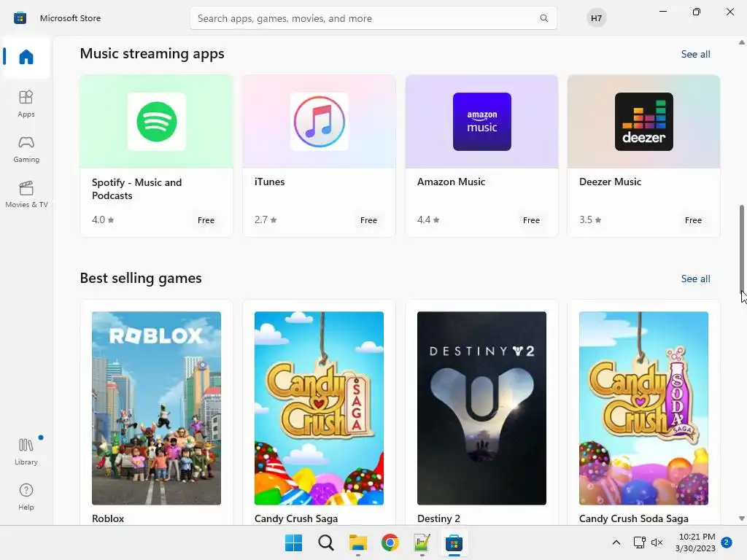747x560 pixels.
Task: Open the clock and date in taskbar
Action: click(x=695, y=542)
